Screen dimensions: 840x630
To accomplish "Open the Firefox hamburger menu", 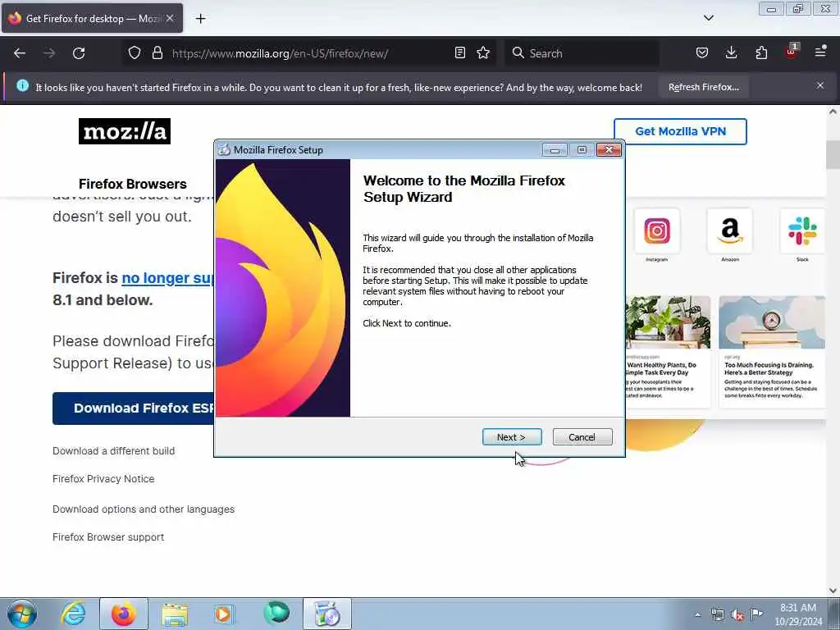I will 820,52.
